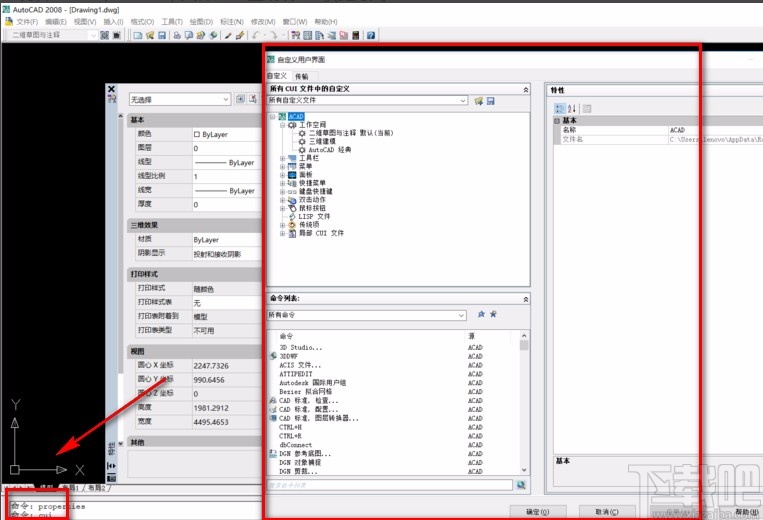Click the DesignCenter icon in toolbar
This screenshot has width=763, height=520.
coord(308,35)
